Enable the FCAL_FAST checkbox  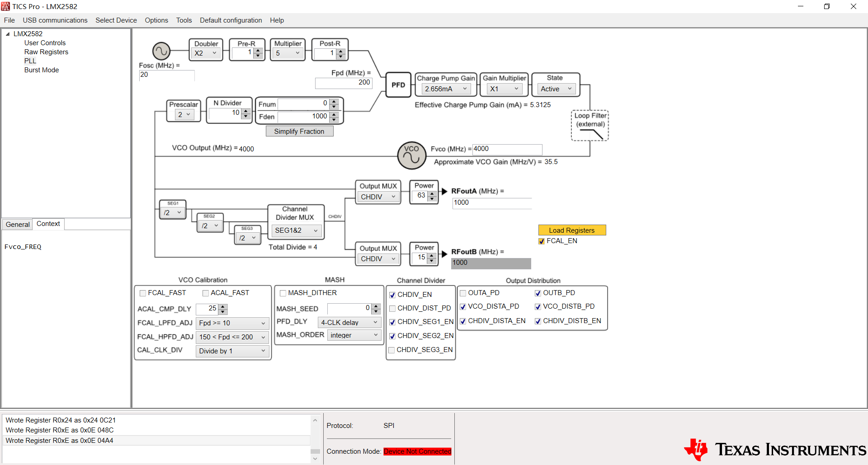point(143,293)
